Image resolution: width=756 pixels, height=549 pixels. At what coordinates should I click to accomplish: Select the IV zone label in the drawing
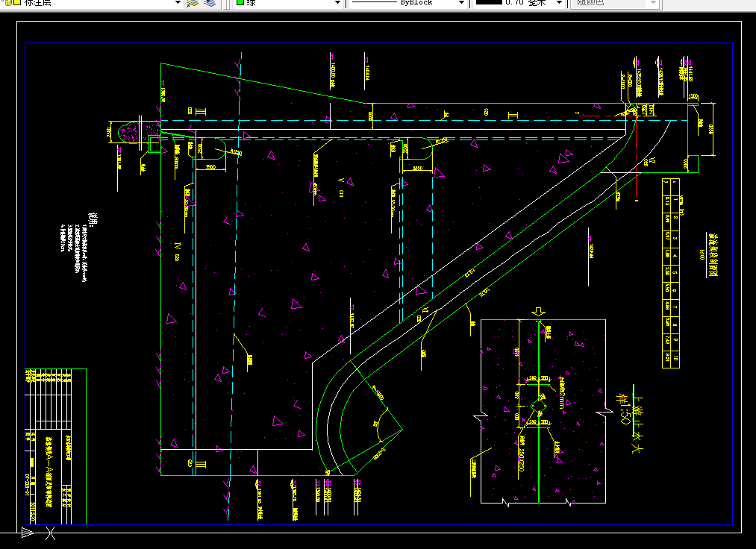178,245
